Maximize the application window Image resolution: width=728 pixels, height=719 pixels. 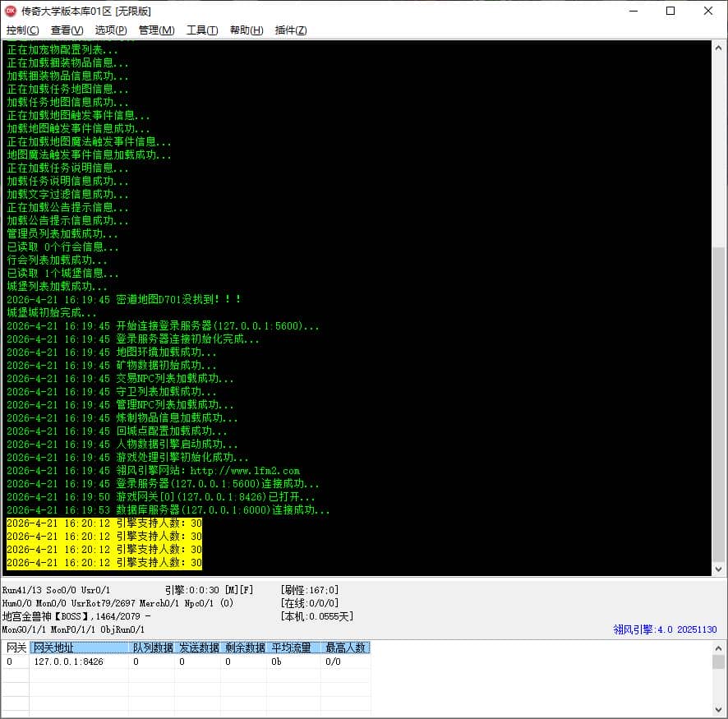coord(670,11)
